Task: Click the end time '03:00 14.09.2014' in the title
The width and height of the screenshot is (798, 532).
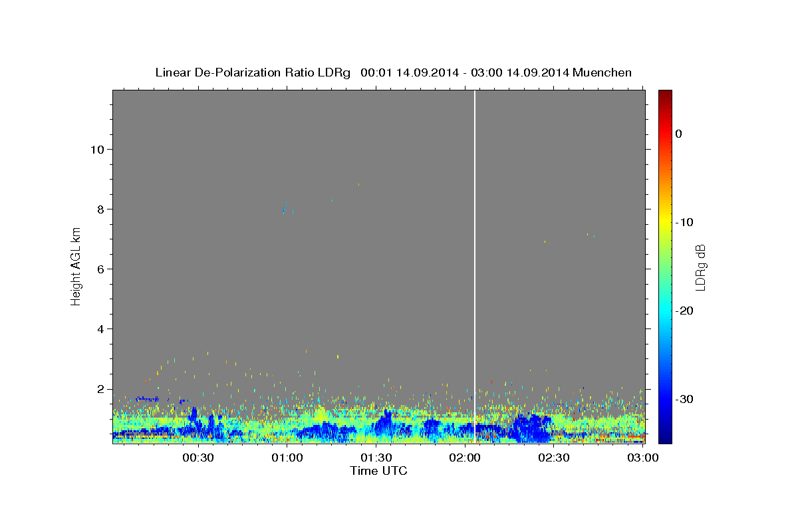Action: pyautogui.click(x=519, y=72)
